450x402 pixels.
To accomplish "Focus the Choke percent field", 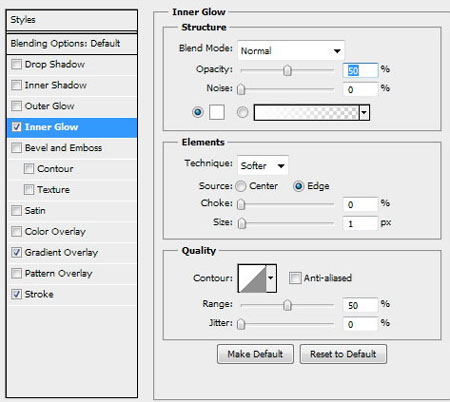I will click(360, 204).
